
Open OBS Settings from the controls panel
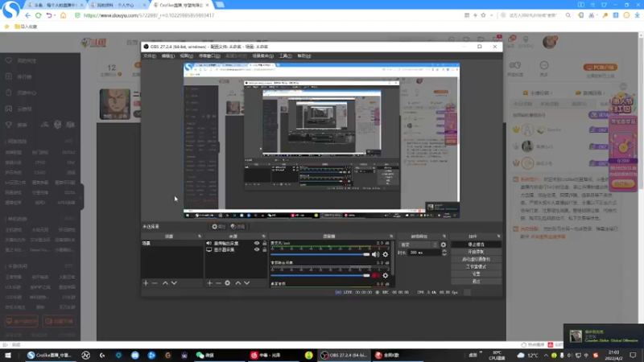[x=476, y=274]
